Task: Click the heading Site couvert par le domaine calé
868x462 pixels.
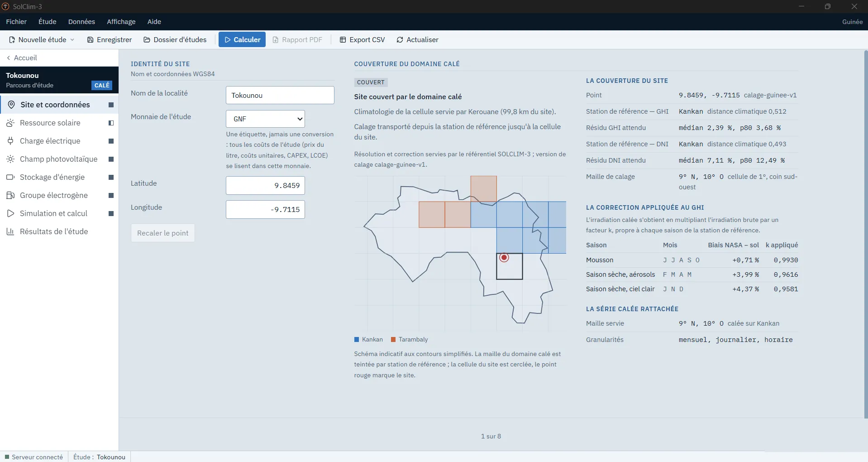Action: [408, 97]
